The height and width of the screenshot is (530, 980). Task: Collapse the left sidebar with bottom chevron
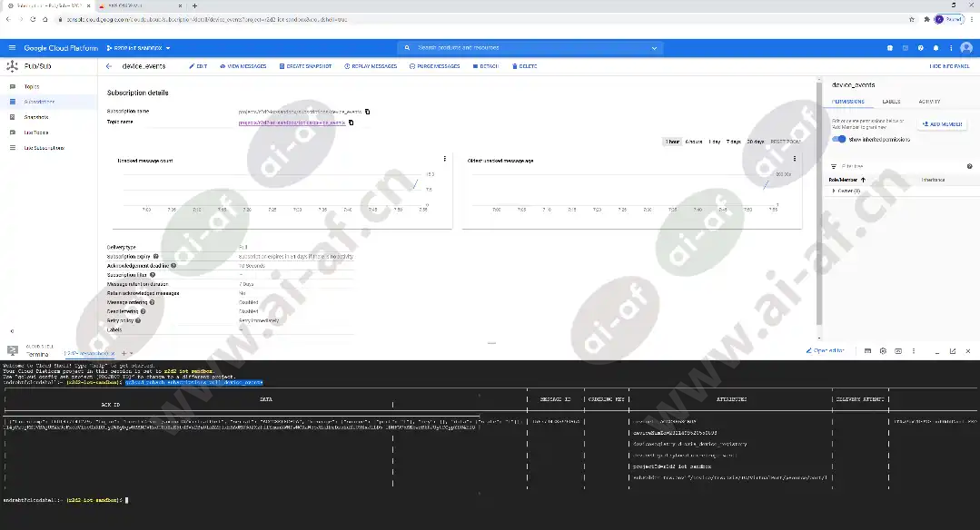(12, 331)
